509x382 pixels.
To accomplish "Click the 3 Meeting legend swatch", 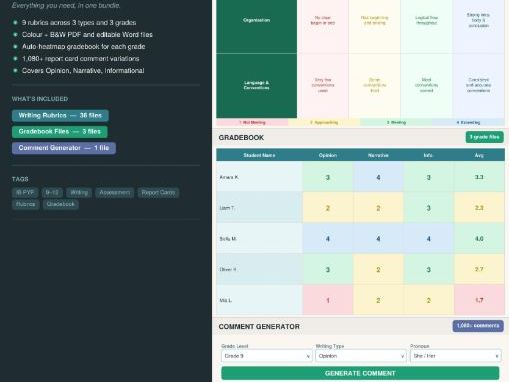I will [x=396, y=122].
